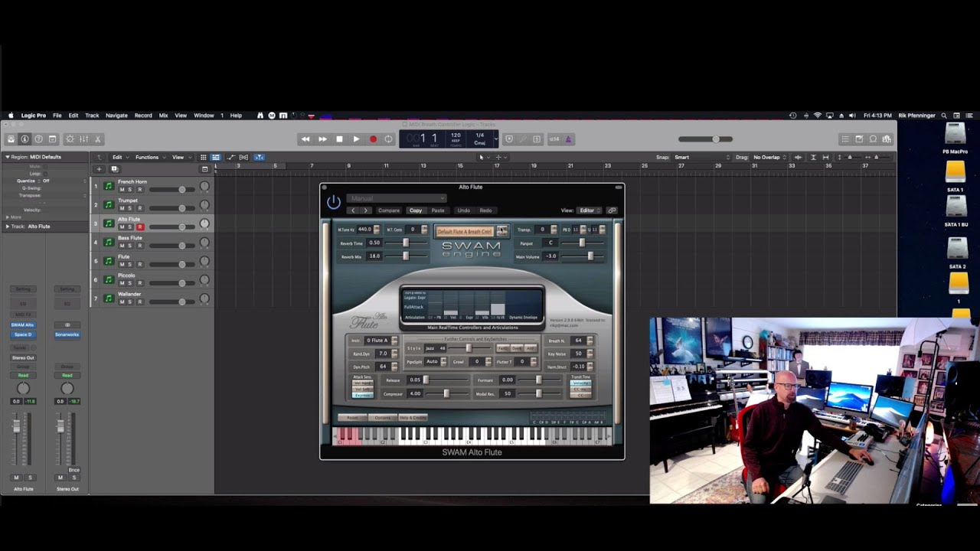The height and width of the screenshot is (551, 980).
Task: Click the SWAM Reset button
Action: (x=352, y=418)
